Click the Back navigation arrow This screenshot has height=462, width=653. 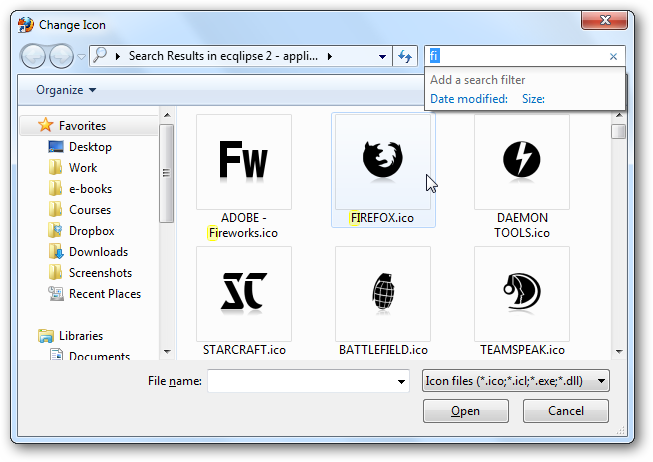click(x=33, y=56)
